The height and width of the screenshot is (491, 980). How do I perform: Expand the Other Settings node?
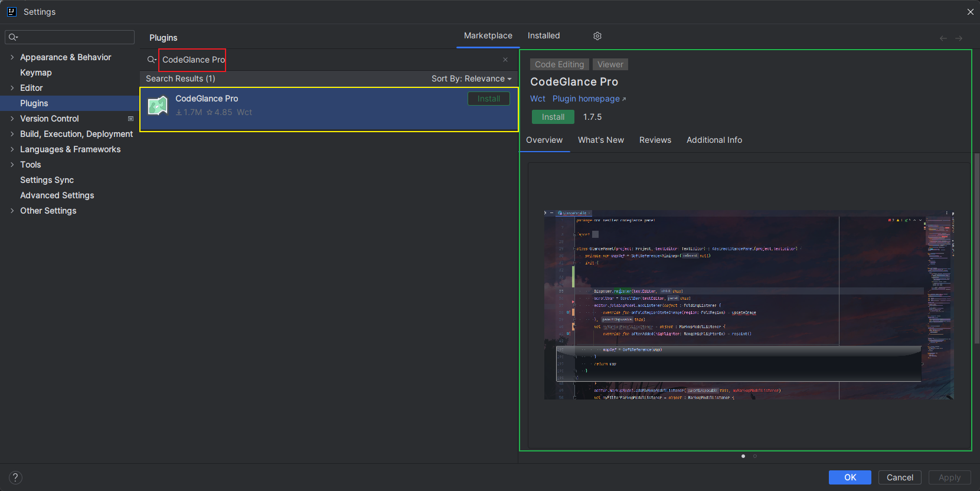pos(12,211)
